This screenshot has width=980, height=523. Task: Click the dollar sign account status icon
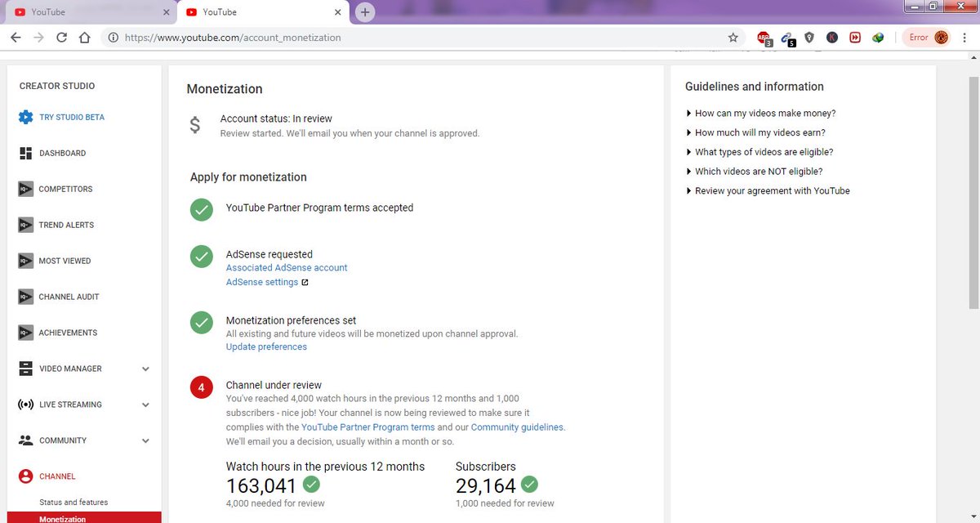(x=194, y=125)
